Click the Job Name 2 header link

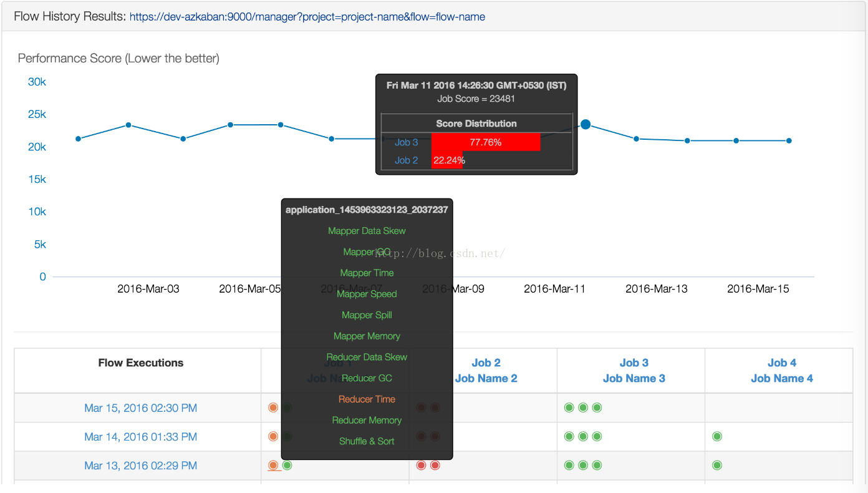[x=486, y=378]
